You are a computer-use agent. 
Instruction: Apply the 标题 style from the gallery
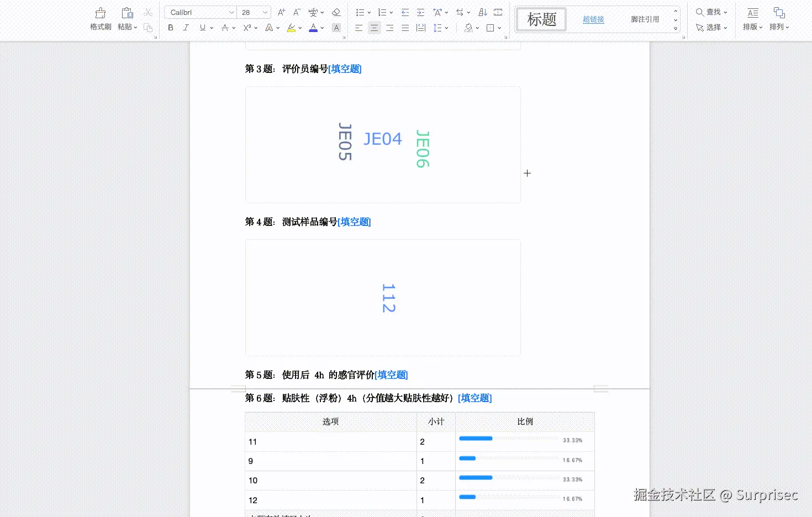(540, 19)
